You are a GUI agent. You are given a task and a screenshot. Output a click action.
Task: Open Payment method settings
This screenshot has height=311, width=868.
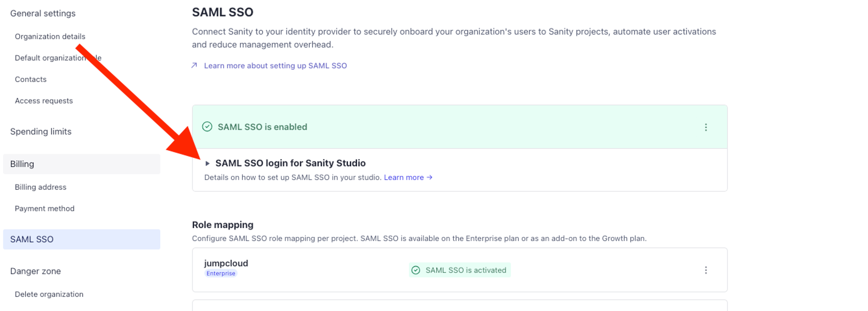[x=45, y=209]
